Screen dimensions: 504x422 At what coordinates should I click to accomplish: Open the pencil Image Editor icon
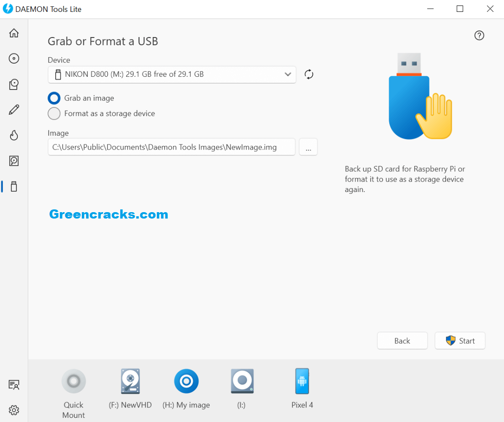tap(14, 110)
